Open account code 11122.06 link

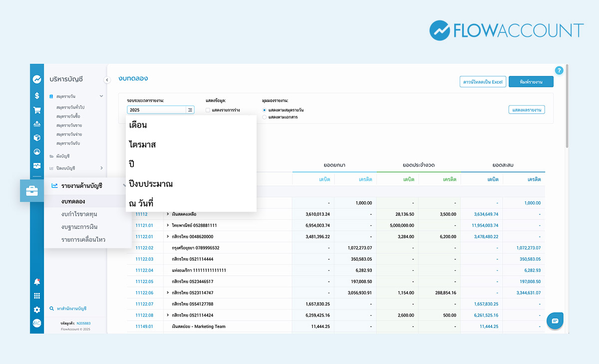coord(144,293)
